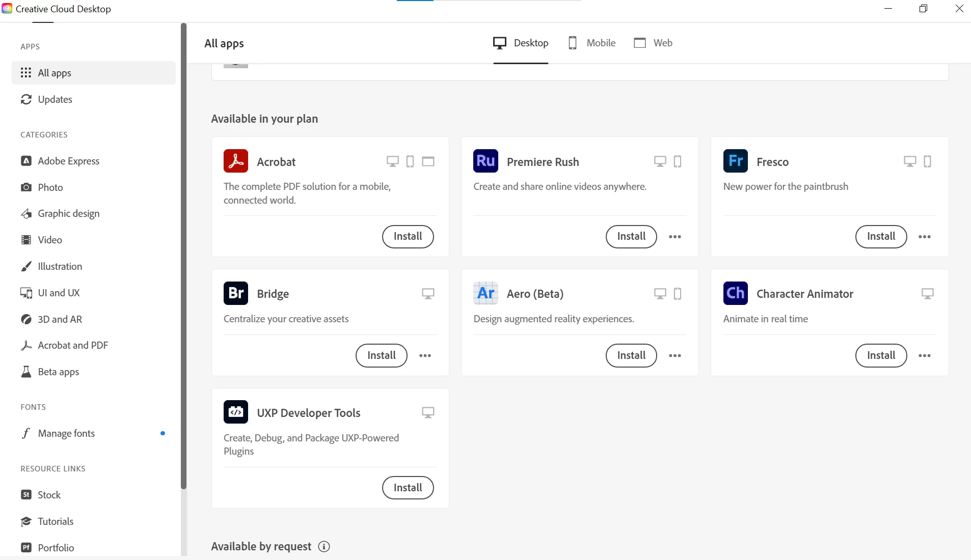The width and height of the screenshot is (971, 560).
Task: Click the All apps grid icon
Action: click(x=26, y=73)
